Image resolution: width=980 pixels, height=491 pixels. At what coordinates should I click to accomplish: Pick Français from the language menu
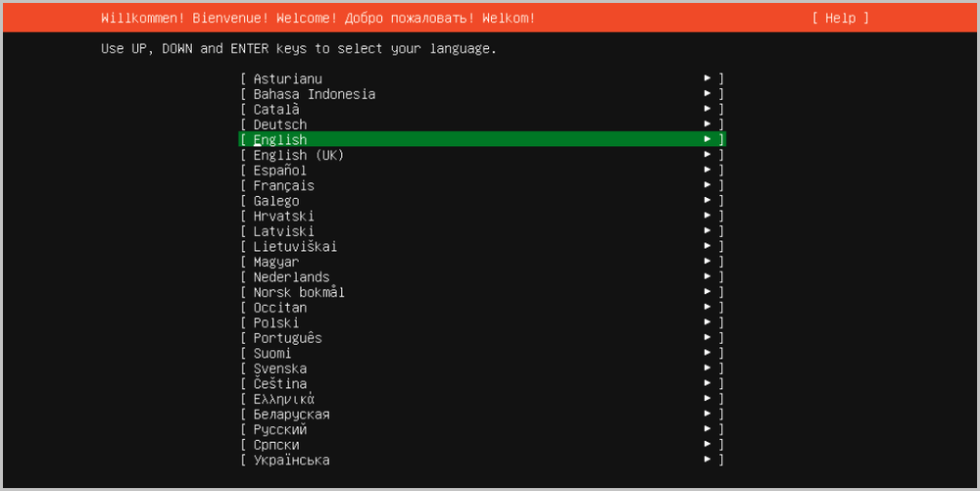(x=284, y=185)
